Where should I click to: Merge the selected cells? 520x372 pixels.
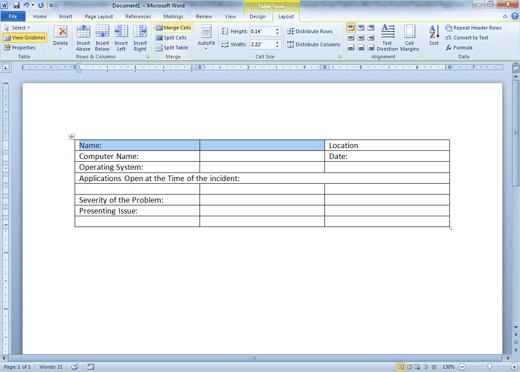coord(173,28)
